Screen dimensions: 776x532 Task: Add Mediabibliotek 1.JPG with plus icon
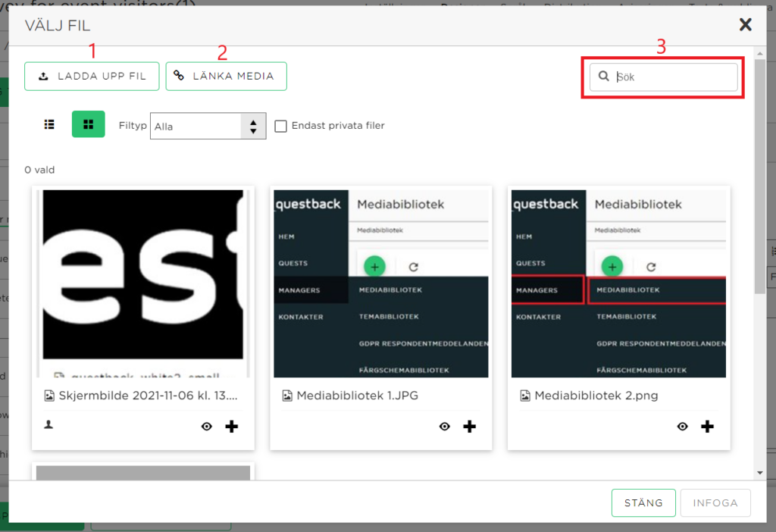(x=469, y=426)
